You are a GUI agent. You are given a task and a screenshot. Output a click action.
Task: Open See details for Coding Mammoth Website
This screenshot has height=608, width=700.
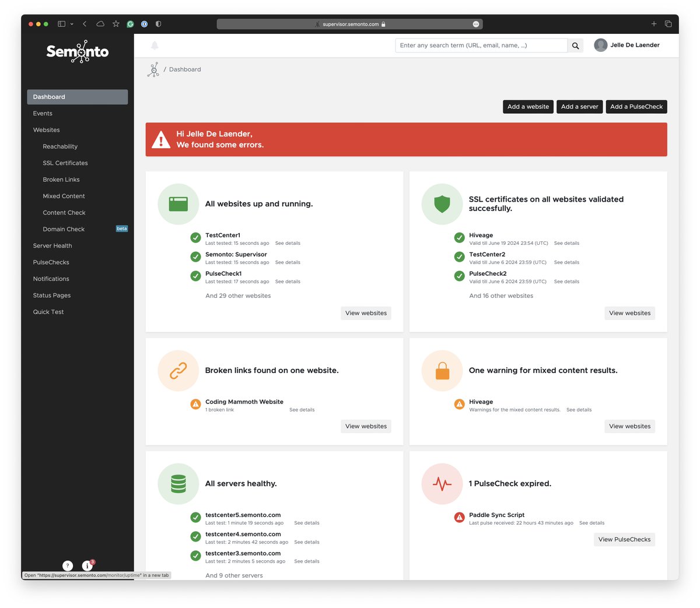302,410
